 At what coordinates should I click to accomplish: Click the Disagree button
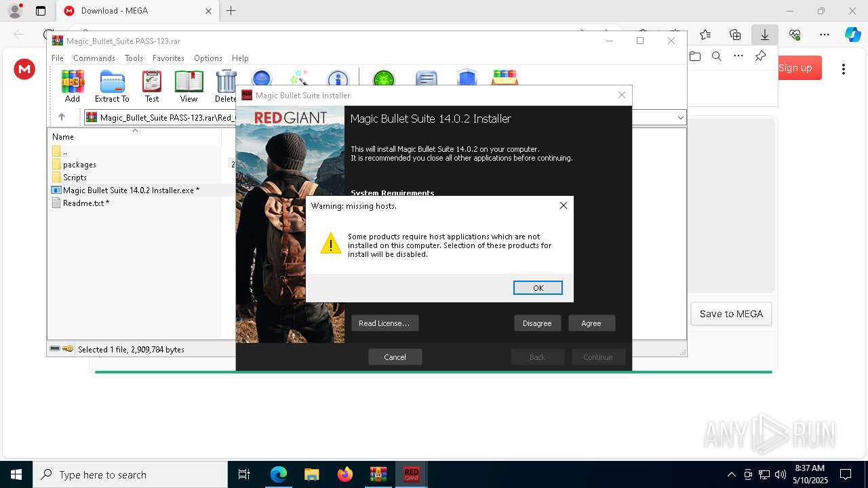(x=537, y=323)
